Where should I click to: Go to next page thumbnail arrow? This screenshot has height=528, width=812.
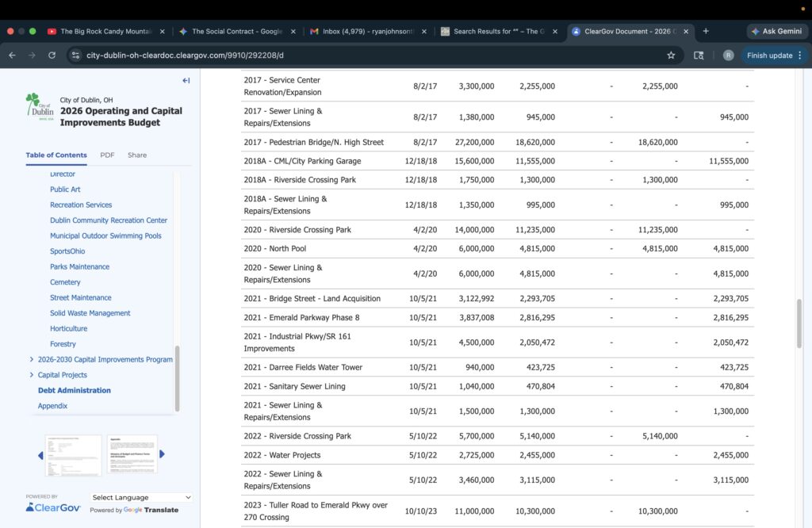[163, 454]
